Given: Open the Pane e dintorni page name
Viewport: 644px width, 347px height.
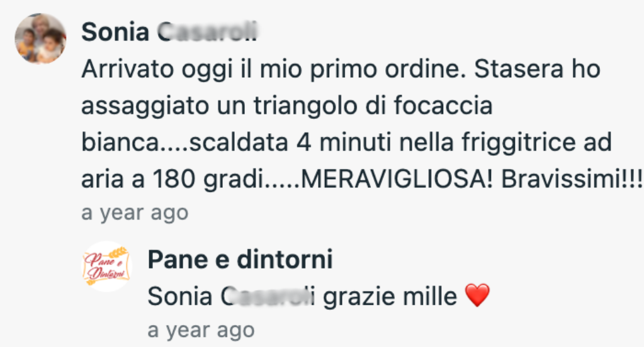Looking at the screenshot, I should pos(240,259).
